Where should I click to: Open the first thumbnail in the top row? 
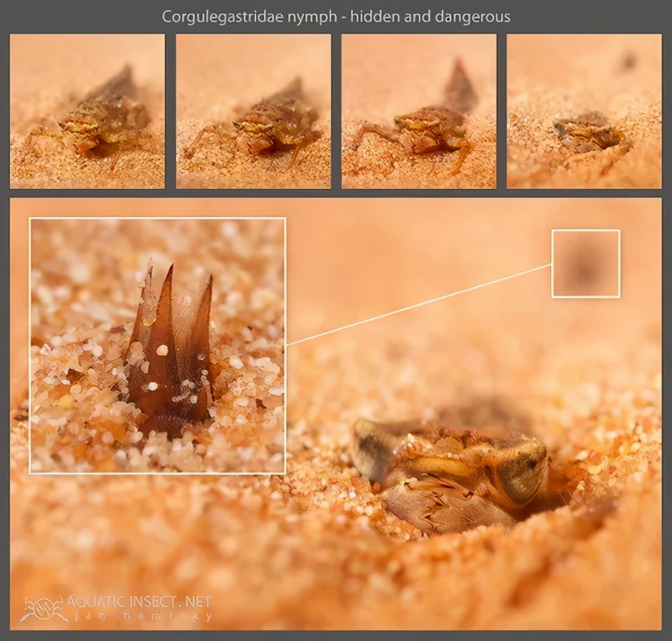click(87, 111)
